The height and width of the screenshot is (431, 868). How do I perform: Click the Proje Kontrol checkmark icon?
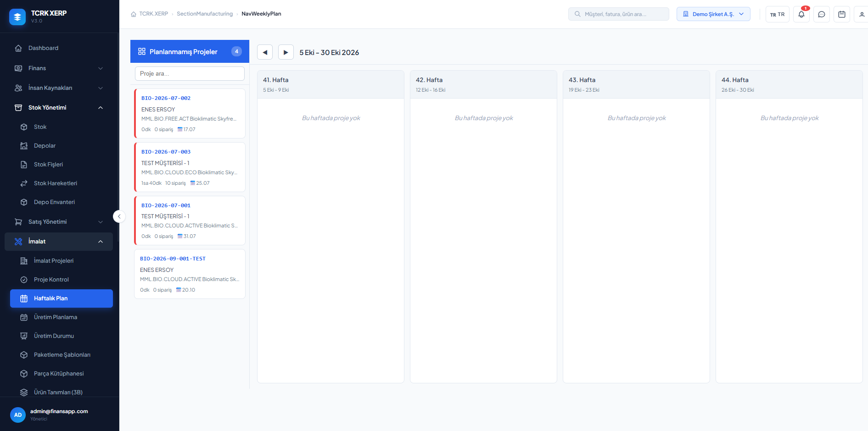tap(24, 280)
